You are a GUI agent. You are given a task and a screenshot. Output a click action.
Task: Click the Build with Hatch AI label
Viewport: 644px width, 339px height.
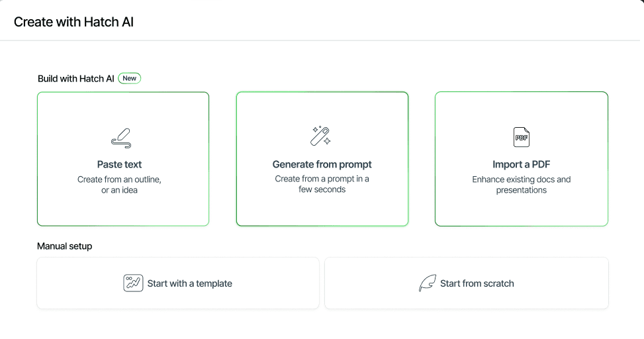tap(75, 78)
